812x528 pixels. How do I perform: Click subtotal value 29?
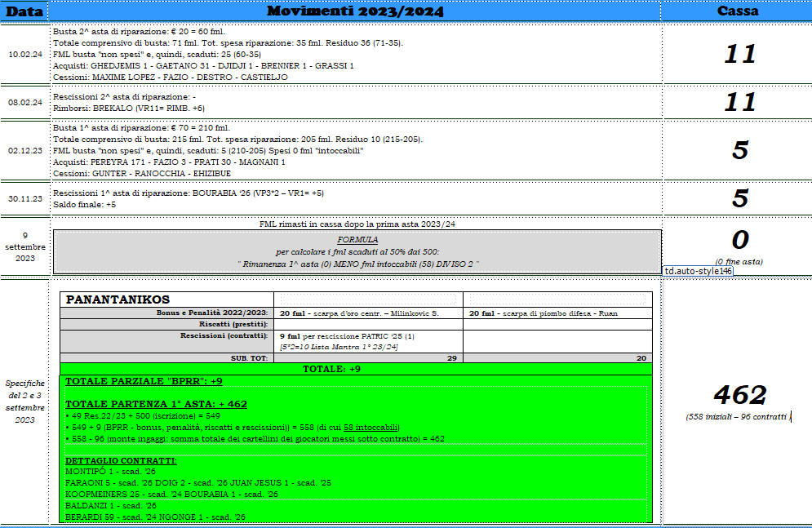click(451, 358)
